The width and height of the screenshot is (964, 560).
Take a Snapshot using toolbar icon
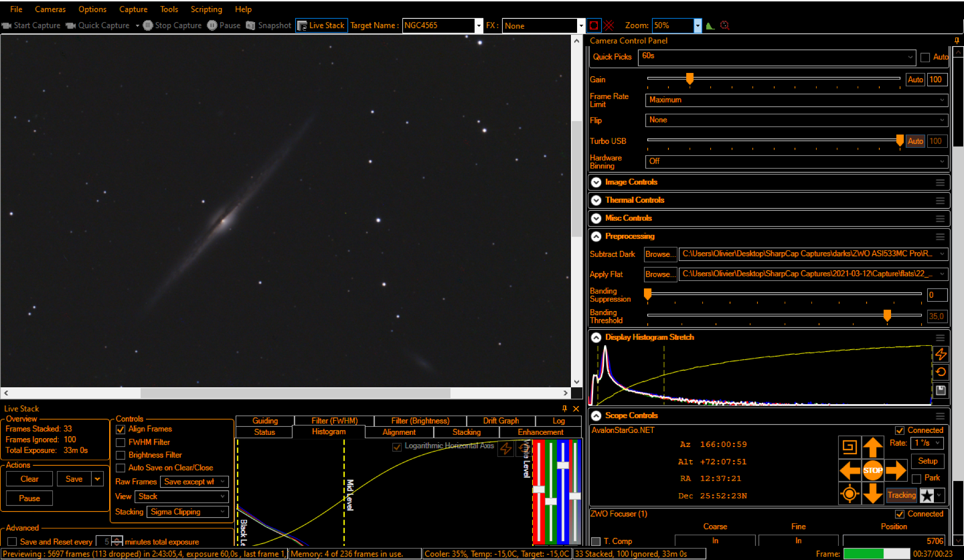250,25
